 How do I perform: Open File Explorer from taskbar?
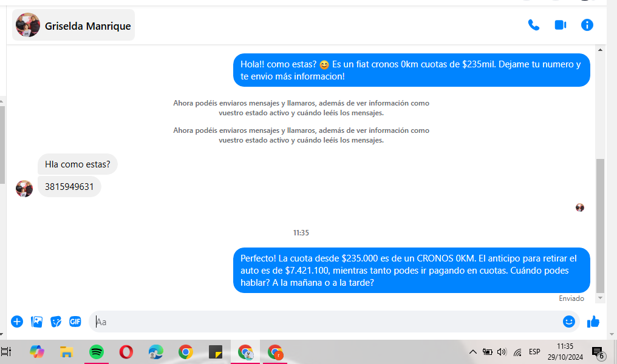[x=67, y=352]
